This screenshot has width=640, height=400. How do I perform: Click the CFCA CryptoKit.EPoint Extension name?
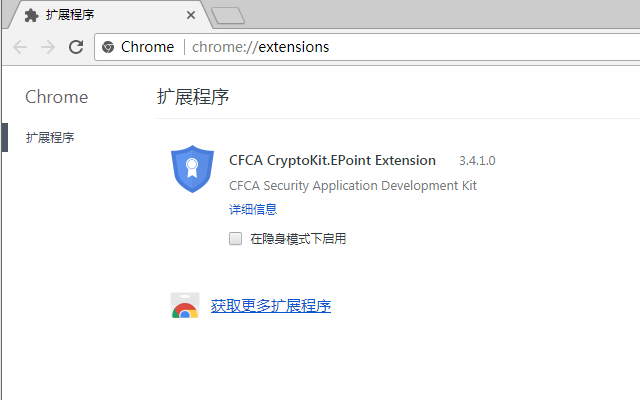point(332,160)
